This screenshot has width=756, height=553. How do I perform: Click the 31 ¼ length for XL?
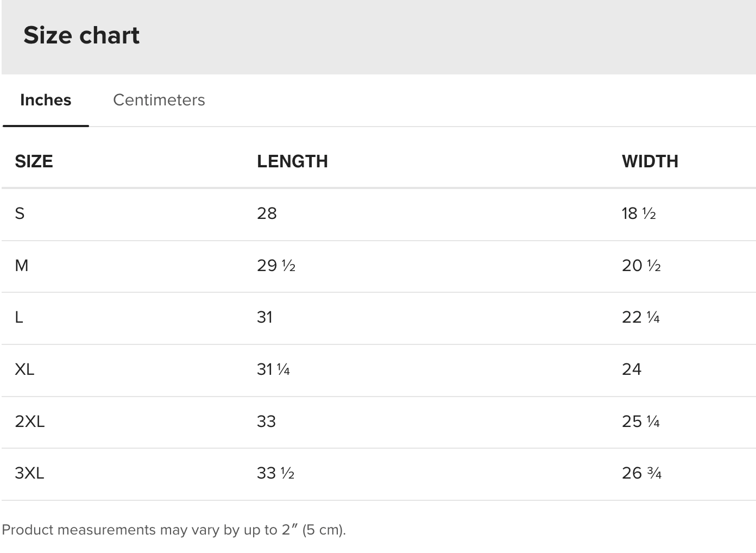tap(273, 369)
